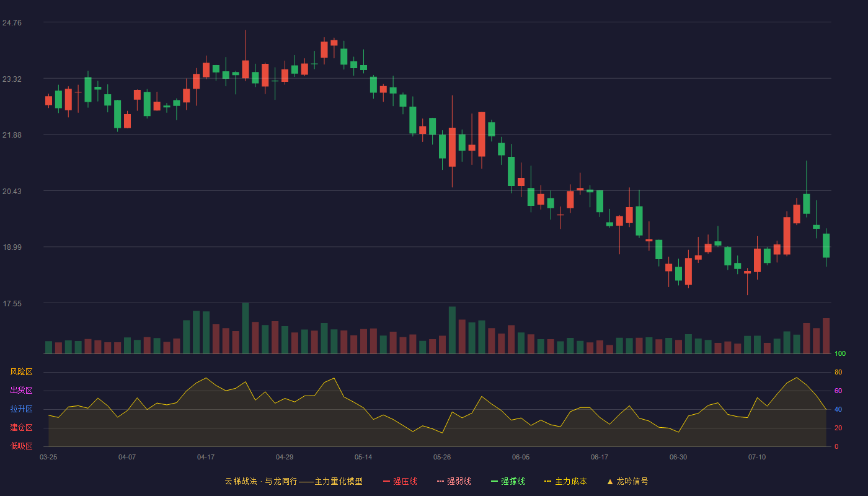Select the 拉升区 zone label
Screen dimensions: 868x496
pyautogui.click(x=21, y=409)
